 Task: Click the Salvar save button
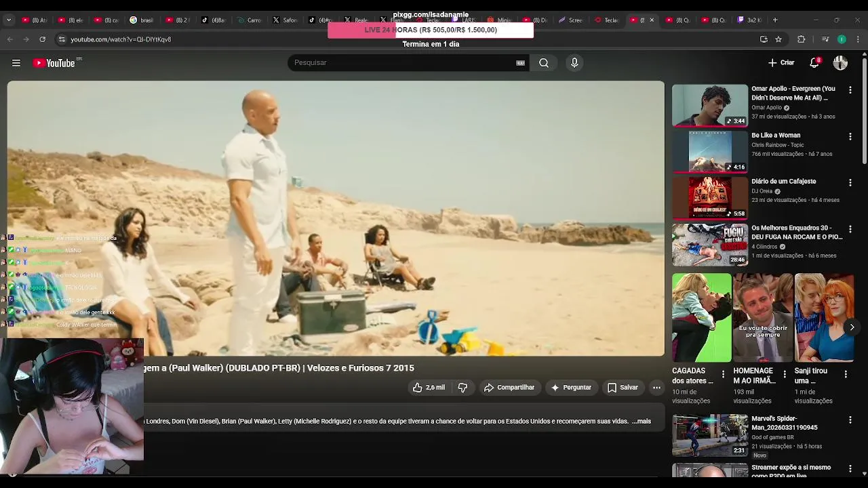pyautogui.click(x=623, y=388)
